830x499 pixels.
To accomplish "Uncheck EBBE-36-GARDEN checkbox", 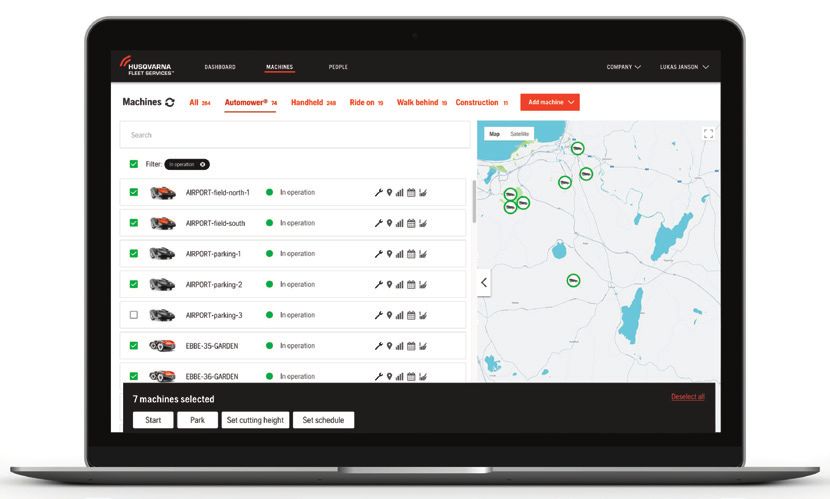I will (x=134, y=376).
